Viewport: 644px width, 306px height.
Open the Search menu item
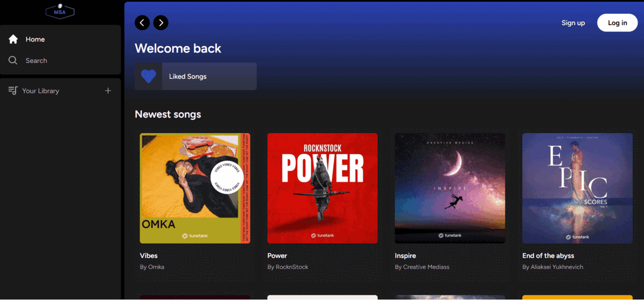36,61
